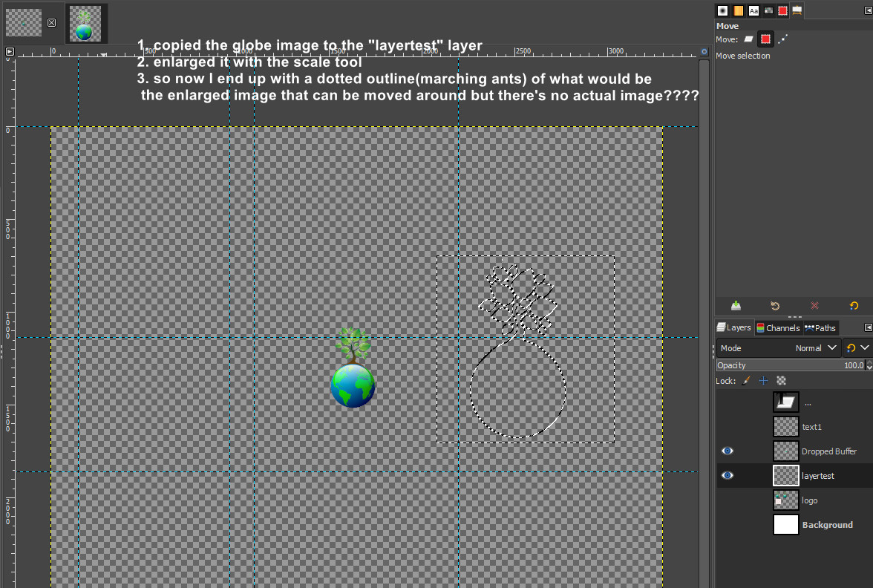Open the Fonts dockable tab
This screenshot has height=588, width=873.
(753, 10)
